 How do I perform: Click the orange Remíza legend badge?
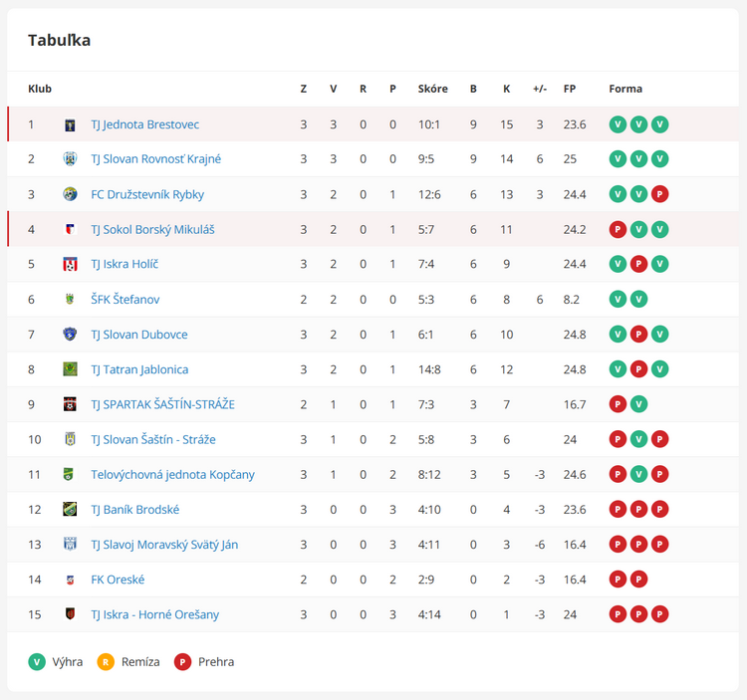click(106, 662)
